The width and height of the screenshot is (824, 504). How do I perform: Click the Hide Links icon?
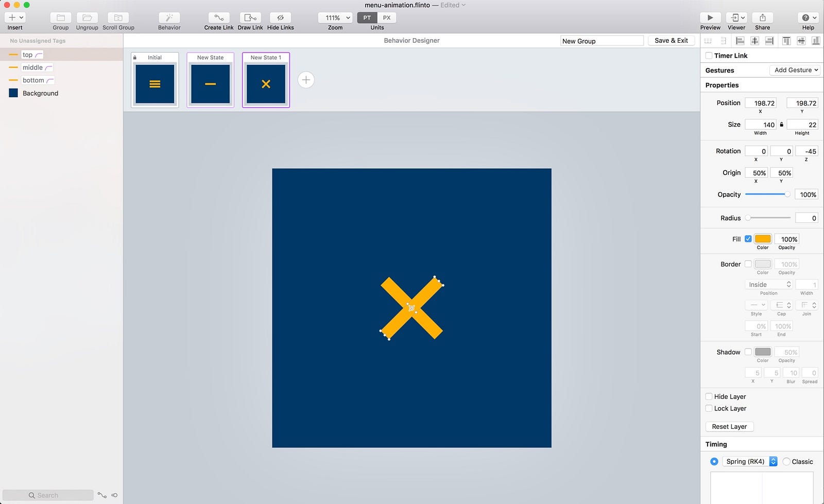point(281,18)
